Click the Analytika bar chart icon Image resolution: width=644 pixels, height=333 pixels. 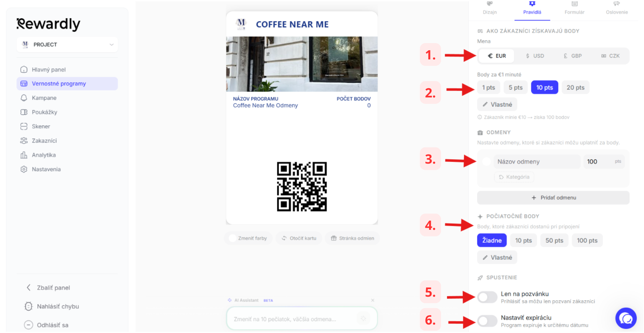(24, 155)
